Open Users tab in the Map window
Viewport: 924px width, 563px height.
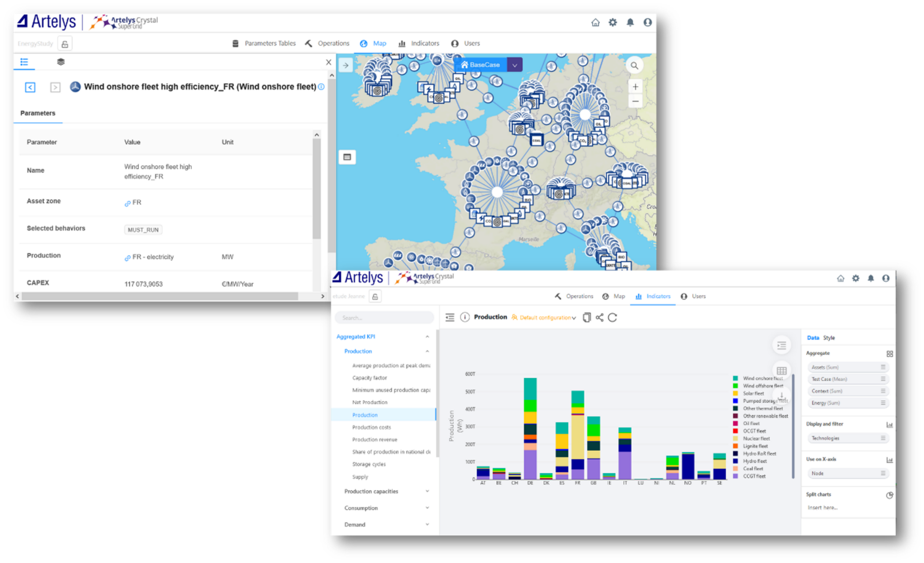coord(465,43)
